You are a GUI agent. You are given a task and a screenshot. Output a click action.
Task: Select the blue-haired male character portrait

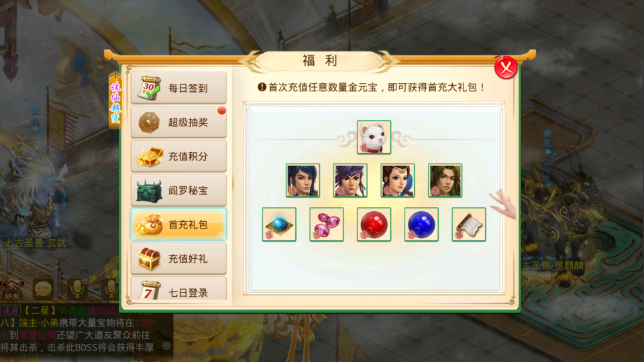303,180
